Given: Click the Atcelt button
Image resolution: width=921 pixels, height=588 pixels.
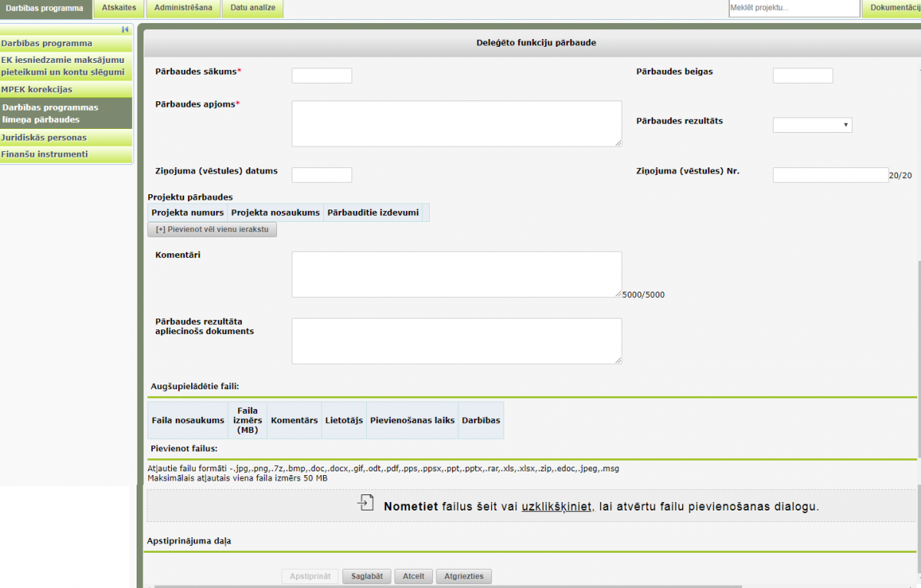Looking at the screenshot, I should (x=414, y=576).
